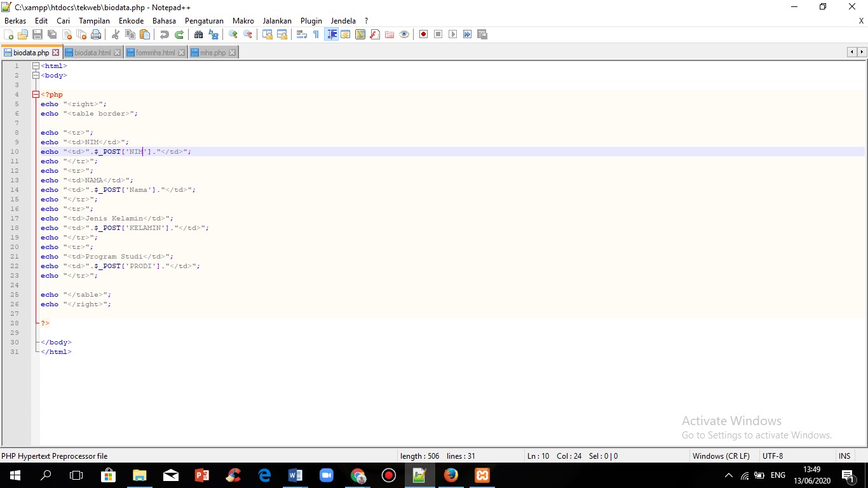The height and width of the screenshot is (488, 868).
Task: Toggle the indent guide toolbar button
Action: (x=331, y=34)
